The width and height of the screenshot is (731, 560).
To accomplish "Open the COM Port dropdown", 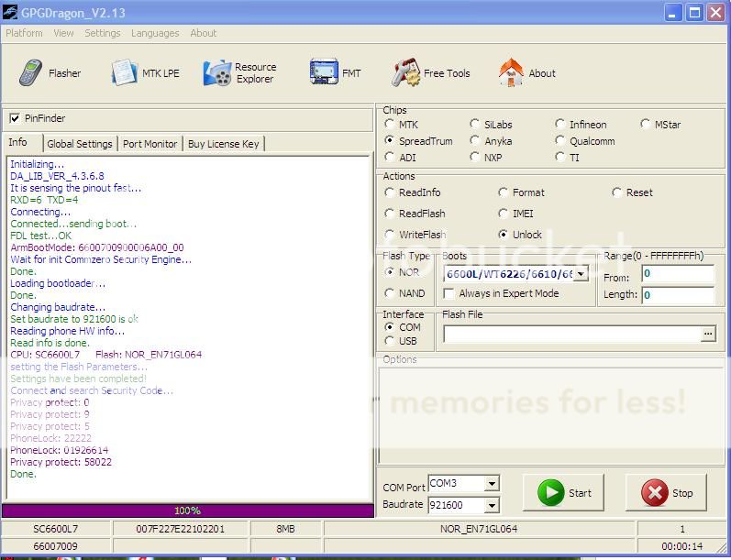I will tap(492, 484).
